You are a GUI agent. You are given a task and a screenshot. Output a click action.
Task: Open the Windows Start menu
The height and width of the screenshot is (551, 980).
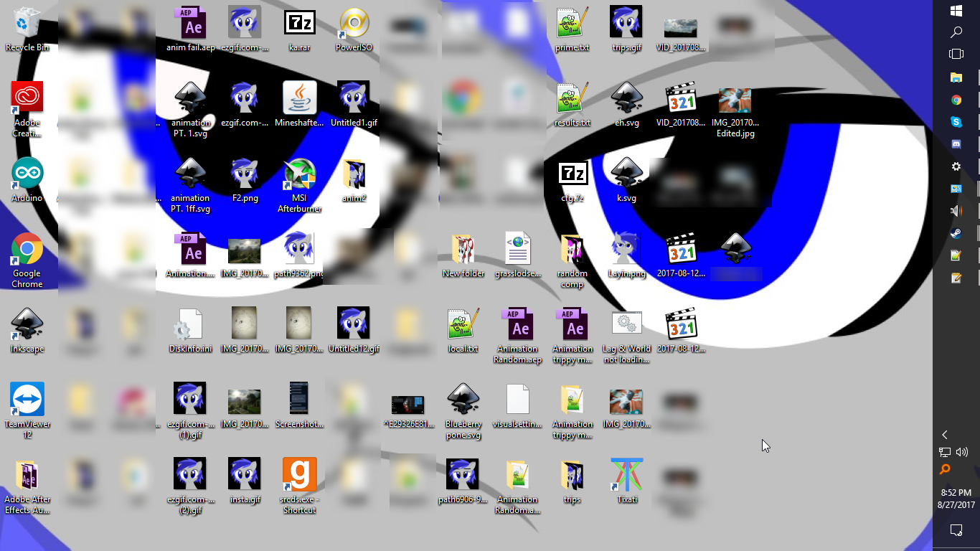(956, 11)
